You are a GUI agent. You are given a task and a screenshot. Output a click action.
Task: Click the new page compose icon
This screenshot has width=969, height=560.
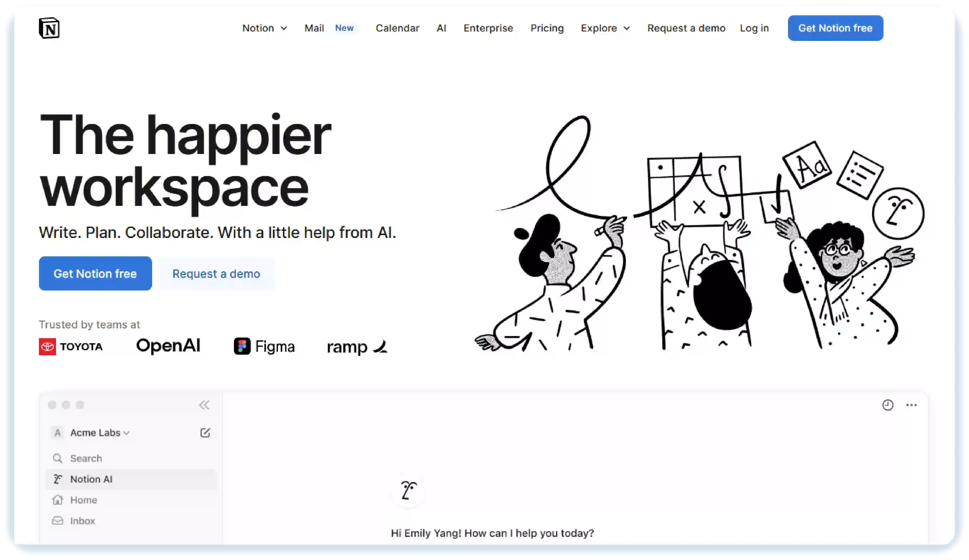coord(205,433)
